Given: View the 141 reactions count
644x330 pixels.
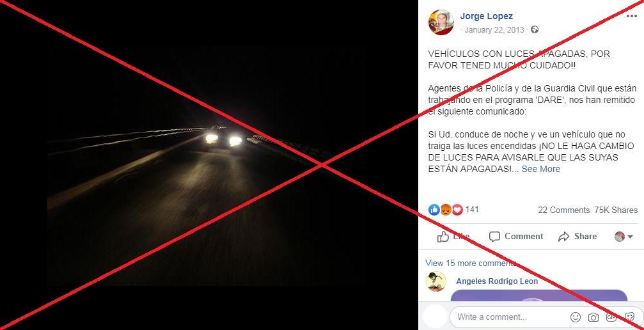Looking at the screenshot, I should [x=472, y=210].
